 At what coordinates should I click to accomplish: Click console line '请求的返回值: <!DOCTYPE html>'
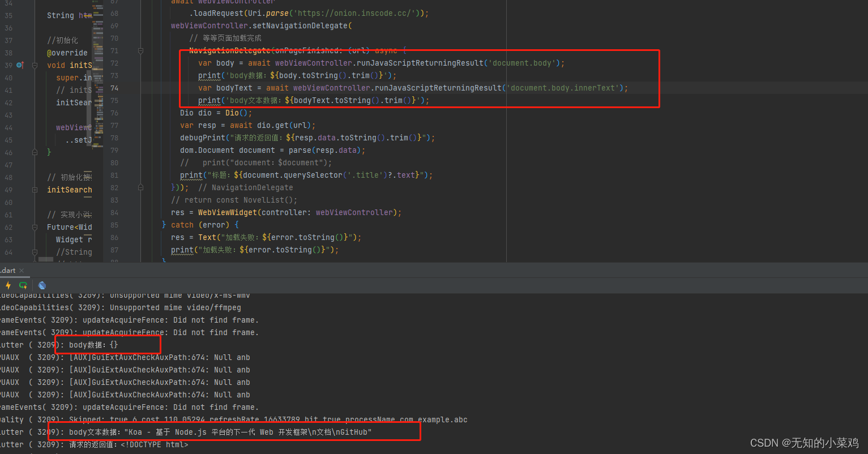tap(129, 444)
